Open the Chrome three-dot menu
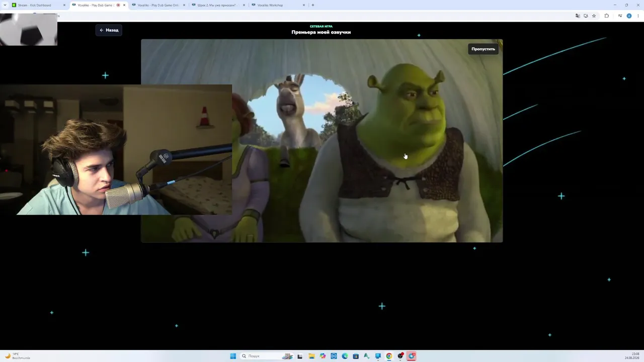644x362 pixels. coord(638,16)
